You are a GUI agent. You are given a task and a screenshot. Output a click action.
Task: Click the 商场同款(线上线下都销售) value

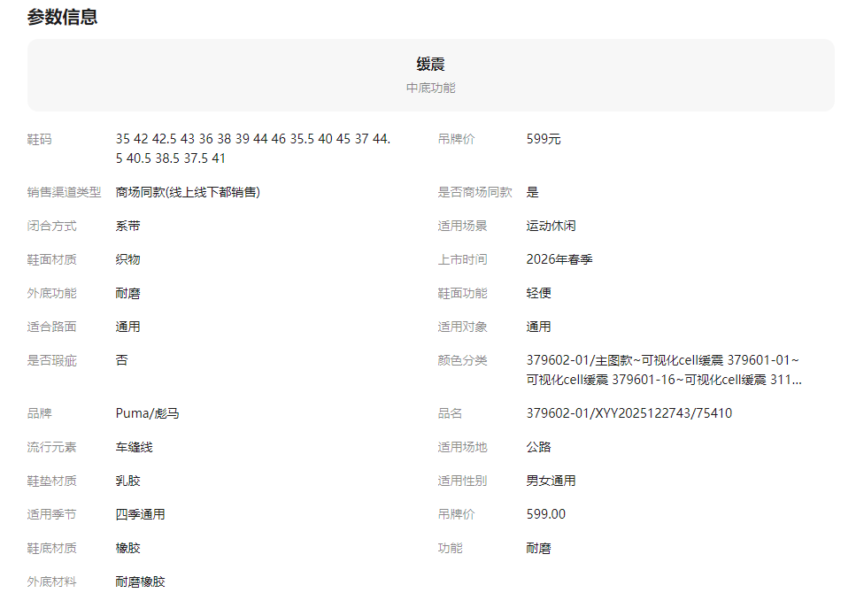click(188, 192)
